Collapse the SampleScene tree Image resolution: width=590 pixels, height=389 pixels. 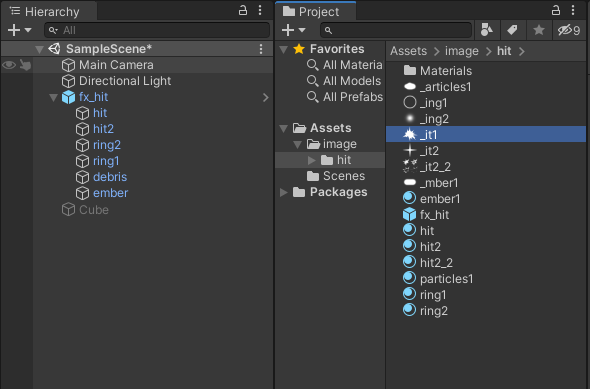[39, 49]
